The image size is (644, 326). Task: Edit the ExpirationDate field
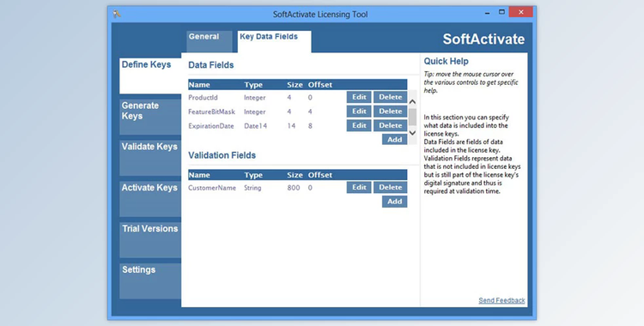[359, 125]
